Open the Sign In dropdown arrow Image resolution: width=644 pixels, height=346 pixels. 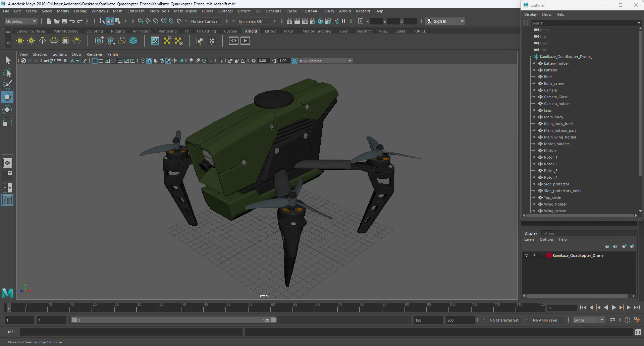tap(462, 21)
